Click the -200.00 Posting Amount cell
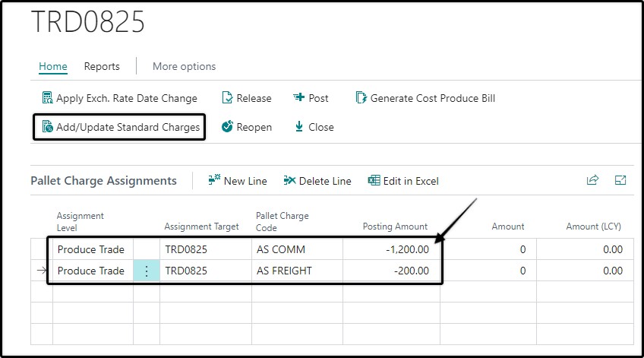 (x=391, y=271)
